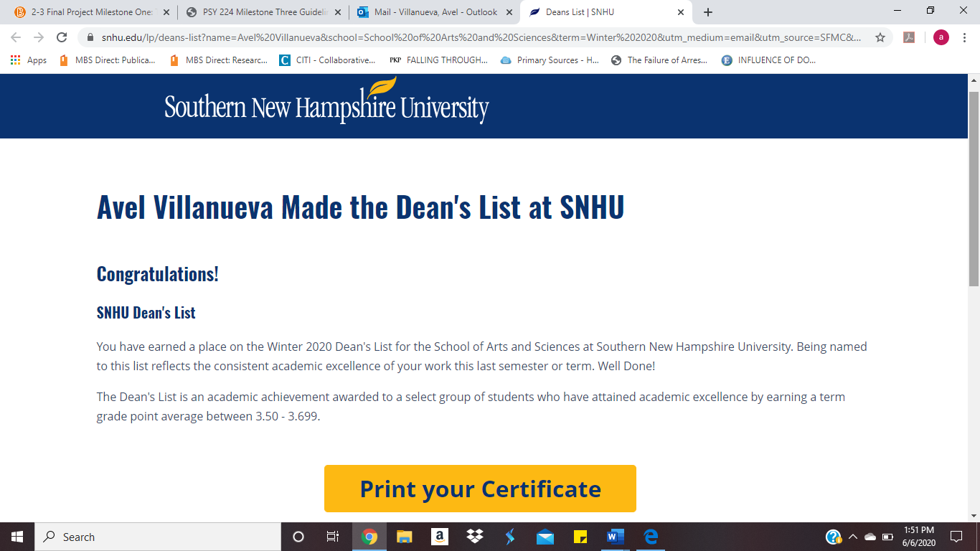The height and width of the screenshot is (551, 980).
Task: Open Mail app from taskbar
Action: (545, 537)
